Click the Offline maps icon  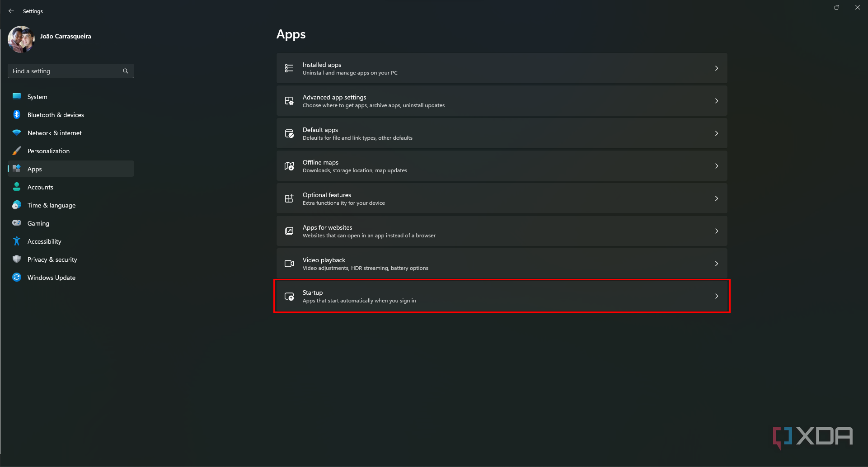pyautogui.click(x=290, y=165)
